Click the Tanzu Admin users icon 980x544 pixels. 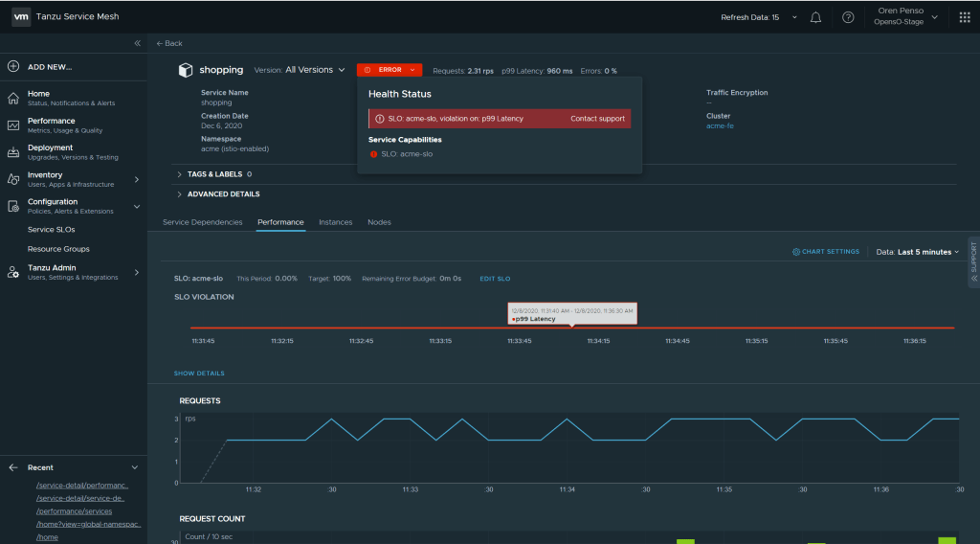click(13, 272)
